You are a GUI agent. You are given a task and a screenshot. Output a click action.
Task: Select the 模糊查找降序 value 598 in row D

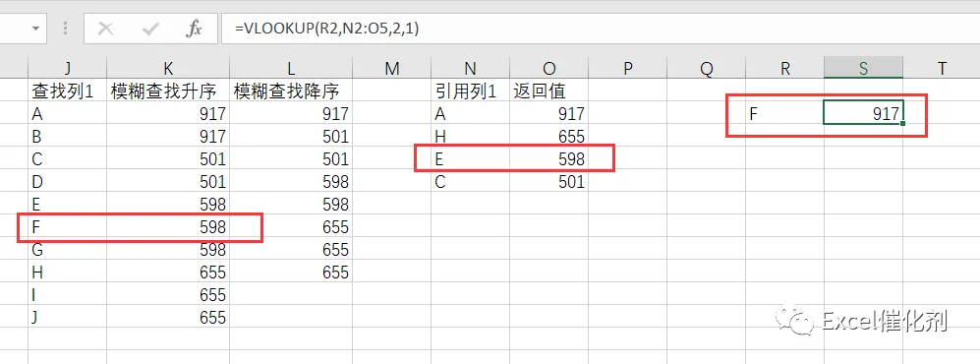291,181
